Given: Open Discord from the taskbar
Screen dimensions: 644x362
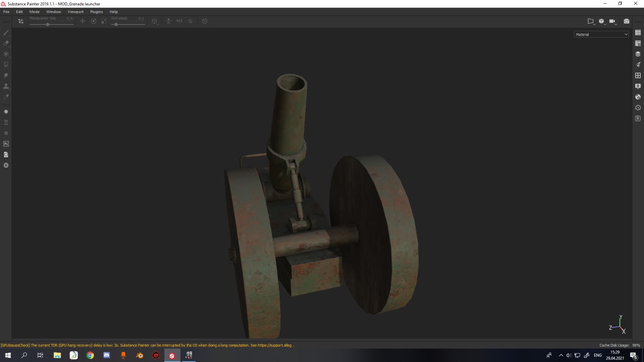Looking at the screenshot, I should (x=107, y=355).
